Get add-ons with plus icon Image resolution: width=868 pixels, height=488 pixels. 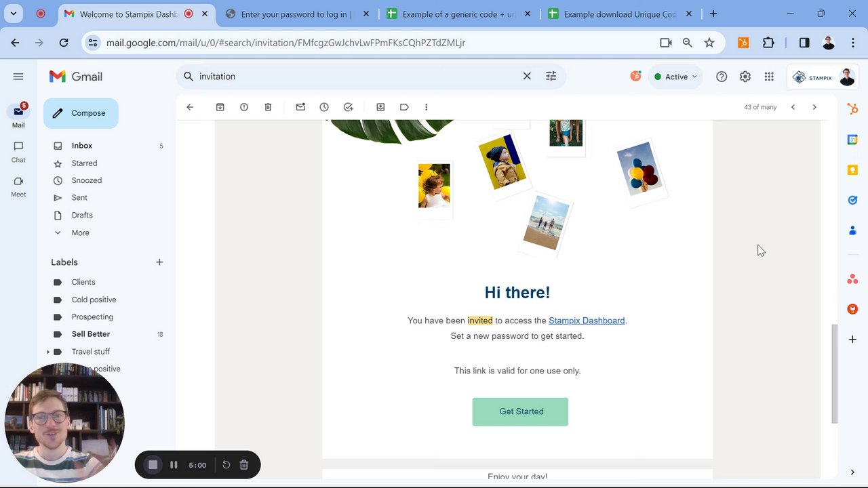click(x=852, y=339)
